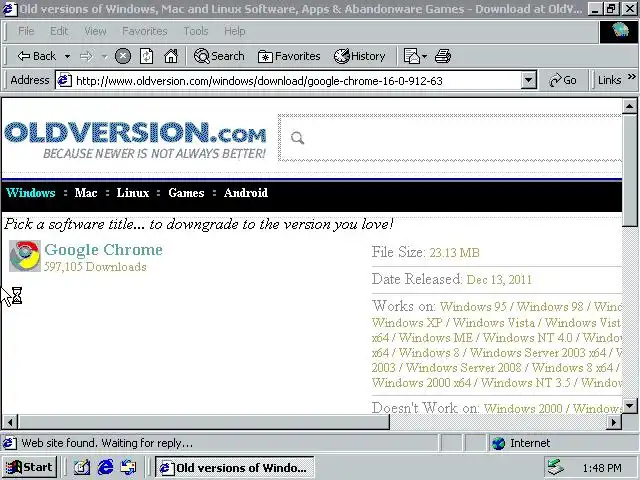Show the History pane from the toolbar

click(x=360, y=56)
